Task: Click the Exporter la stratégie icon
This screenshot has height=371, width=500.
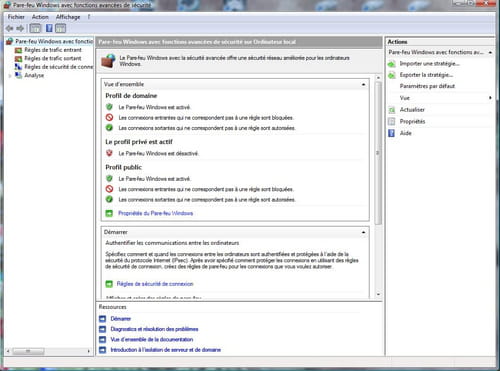Action: coord(392,75)
